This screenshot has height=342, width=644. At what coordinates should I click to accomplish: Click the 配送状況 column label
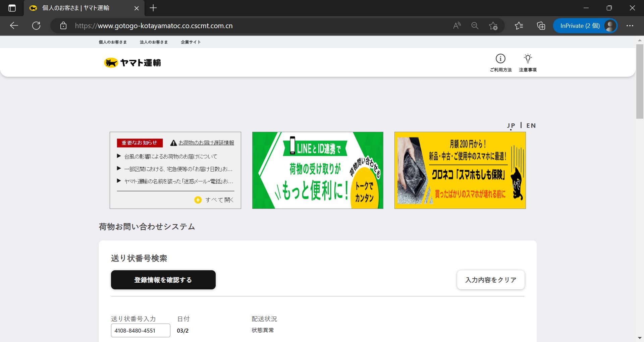(x=264, y=319)
